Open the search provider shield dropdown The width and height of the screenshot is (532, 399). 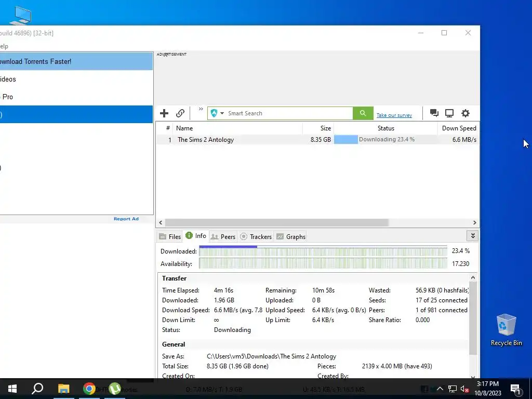(x=217, y=113)
